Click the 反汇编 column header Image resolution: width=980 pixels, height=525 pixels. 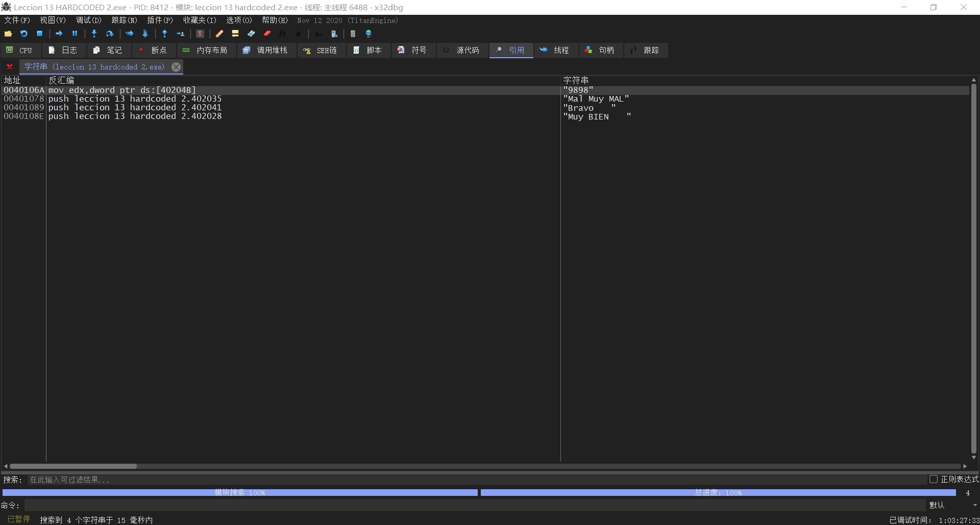point(304,80)
